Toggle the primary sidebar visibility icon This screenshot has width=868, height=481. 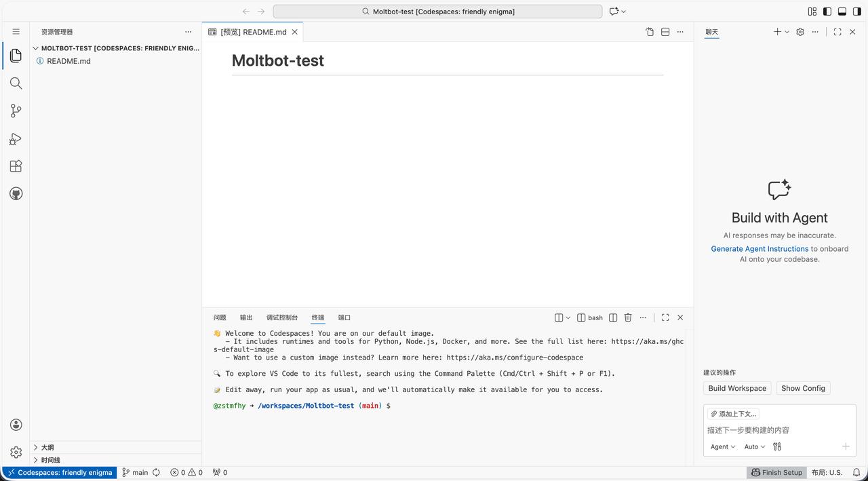click(x=826, y=11)
